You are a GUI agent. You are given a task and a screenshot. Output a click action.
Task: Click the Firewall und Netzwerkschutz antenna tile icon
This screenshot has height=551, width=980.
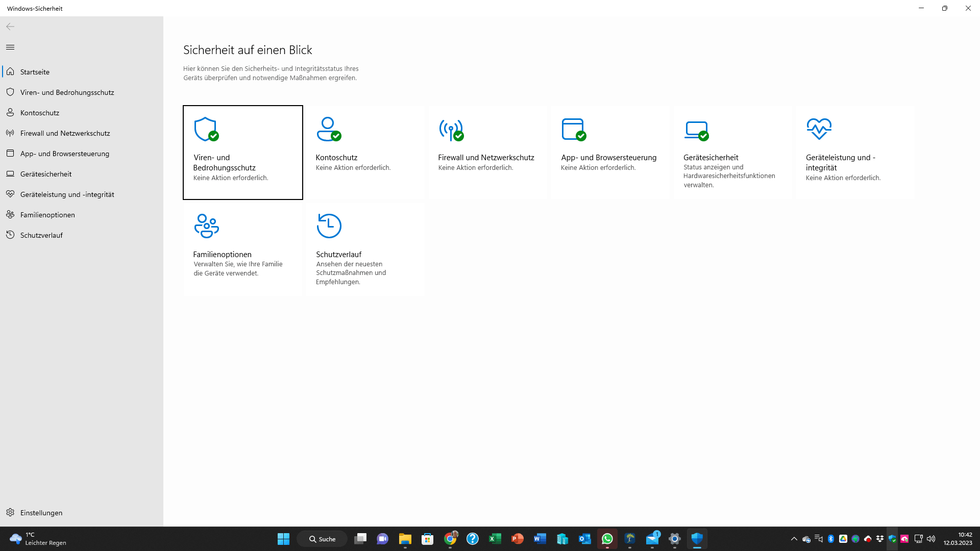[x=451, y=130]
